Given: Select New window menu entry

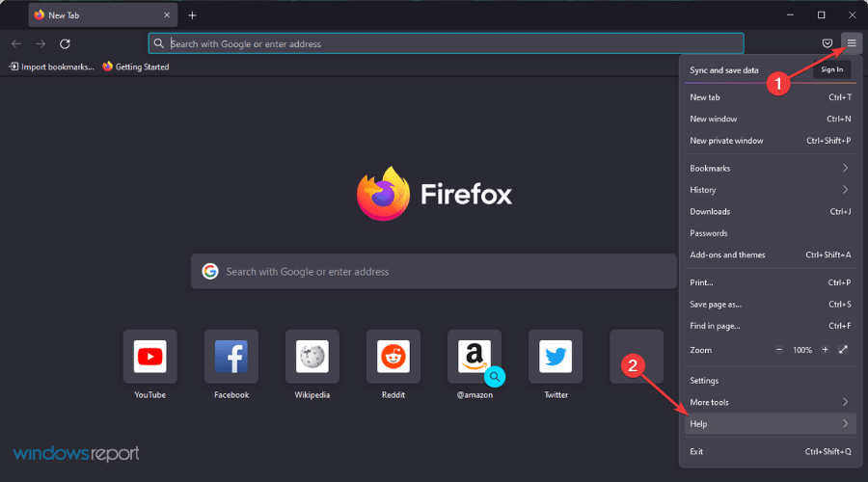Looking at the screenshot, I should [x=770, y=119].
